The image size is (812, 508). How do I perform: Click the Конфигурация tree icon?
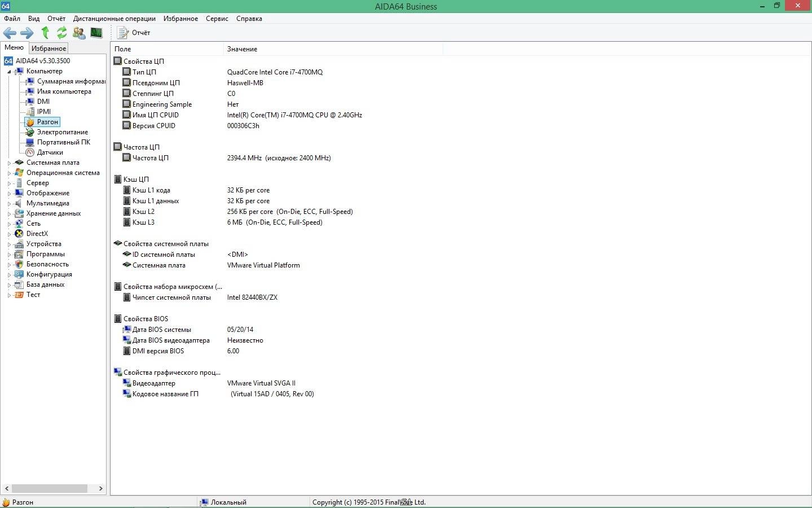click(19, 274)
